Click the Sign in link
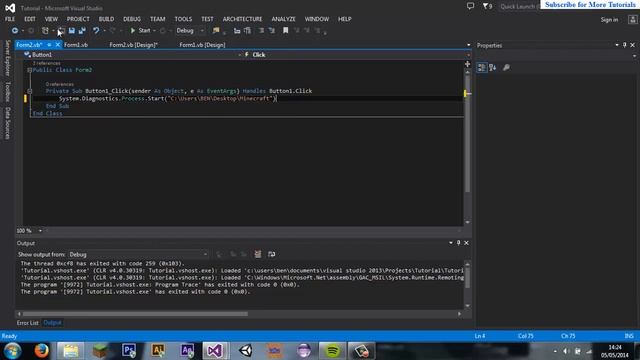The width and height of the screenshot is (640, 360). 609,20
